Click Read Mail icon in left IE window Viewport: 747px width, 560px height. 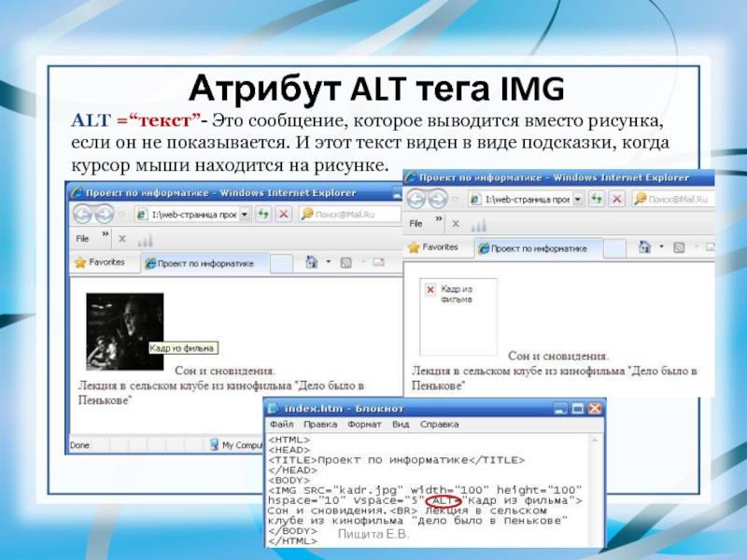click(x=379, y=262)
